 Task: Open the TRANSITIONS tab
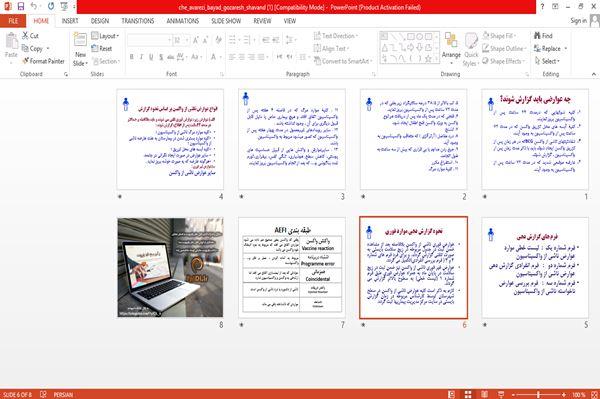tap(138, 21)
